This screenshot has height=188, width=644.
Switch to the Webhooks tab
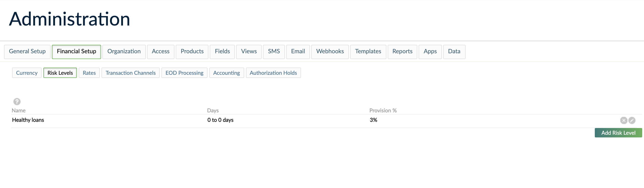[x=330, y=51]
